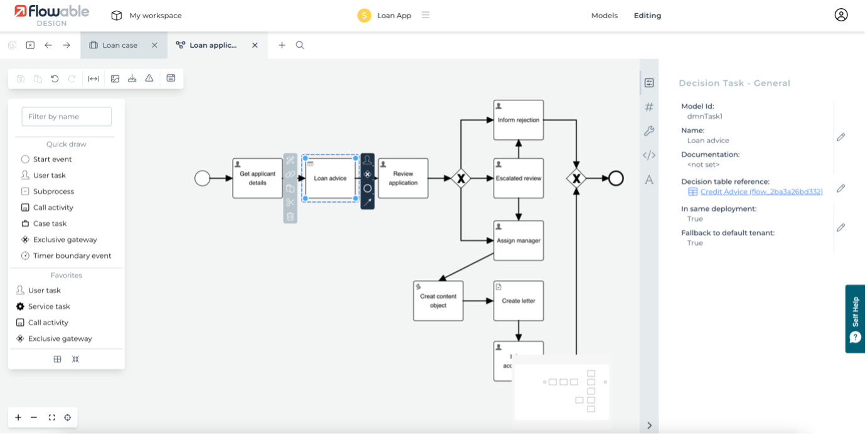Click the export image icon in toolbar
The height and width of the screenshot is (435, 868).
[115, 78]
